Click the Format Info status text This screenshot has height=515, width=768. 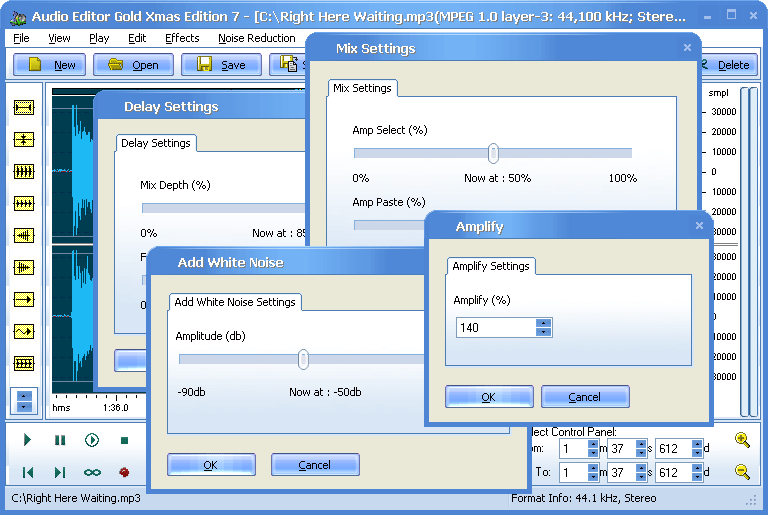[583, 498]
